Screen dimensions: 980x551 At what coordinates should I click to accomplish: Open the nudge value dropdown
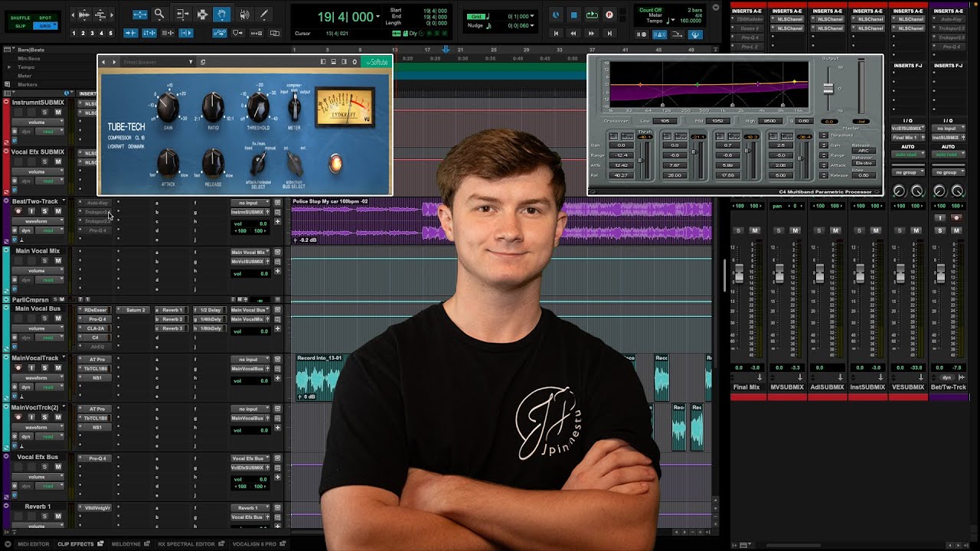[x=532, y=25]
